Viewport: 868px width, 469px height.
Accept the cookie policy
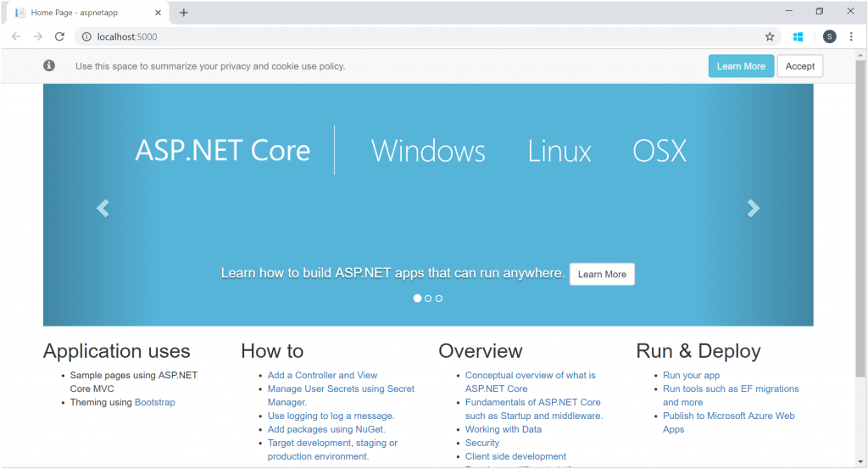pos(800,66)
